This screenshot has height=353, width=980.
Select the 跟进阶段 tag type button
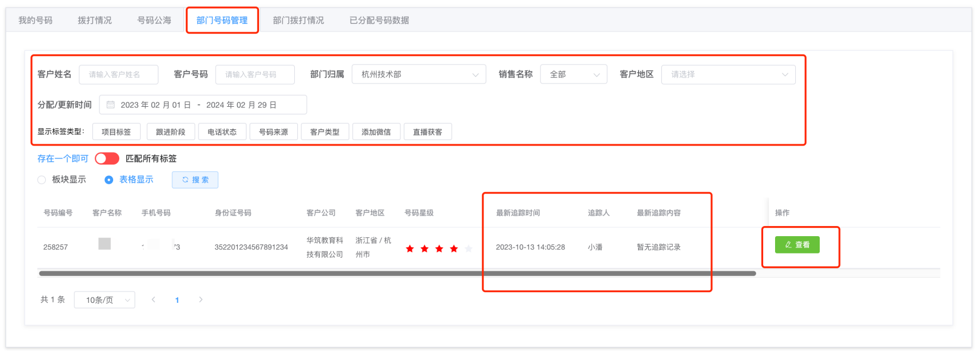click(x=170, y=132)
